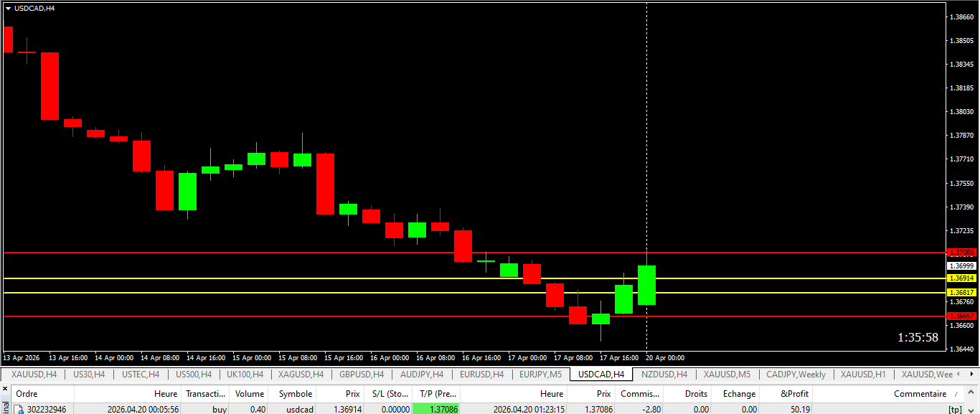Viewport: 980px width, 414px height.
Task: Click the 1.36440 price scale label
Action: tap(961, 349)
